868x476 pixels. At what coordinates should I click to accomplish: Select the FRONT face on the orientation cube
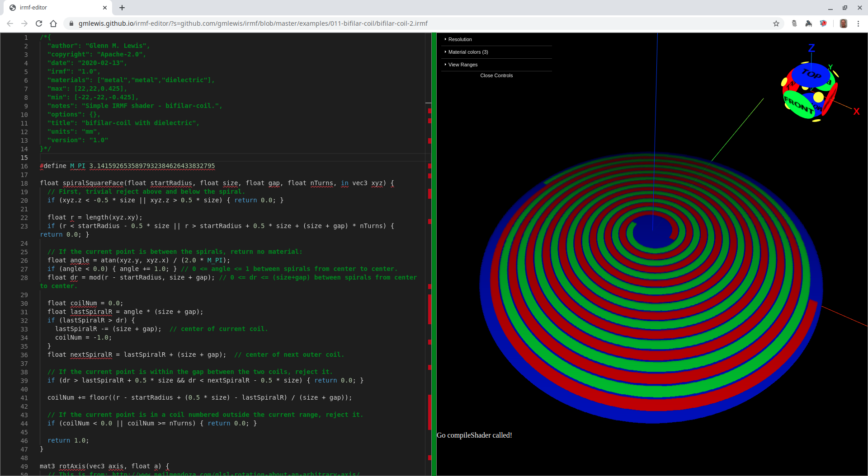pyautogui.click(x=799, y=105)
